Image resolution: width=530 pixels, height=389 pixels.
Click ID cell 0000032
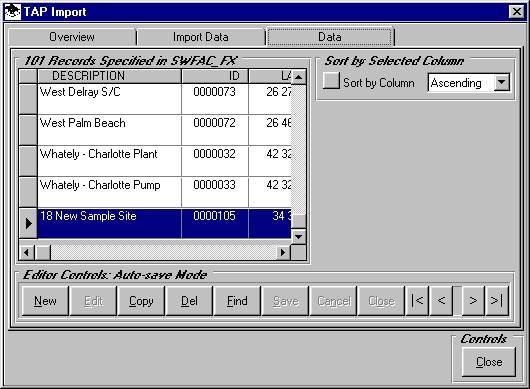pyautogui.click(x=215, y=161)
